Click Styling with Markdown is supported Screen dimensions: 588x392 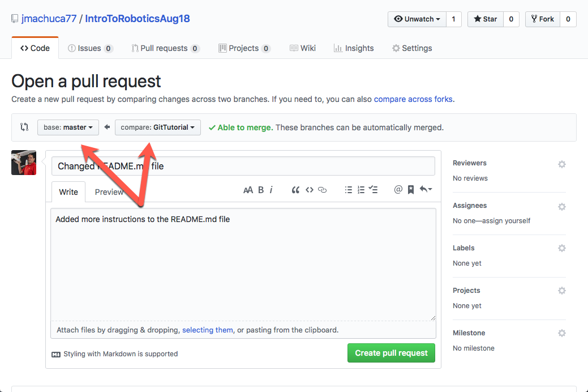[121, 354]
